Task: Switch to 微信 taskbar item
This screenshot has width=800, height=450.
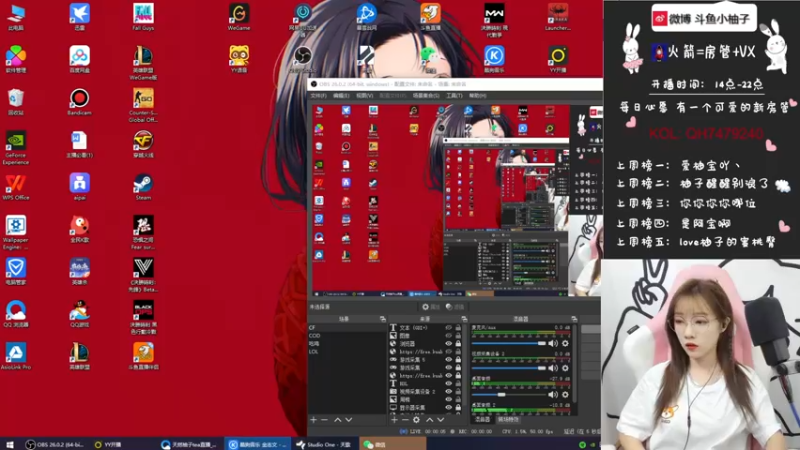Action: (392, 444)
